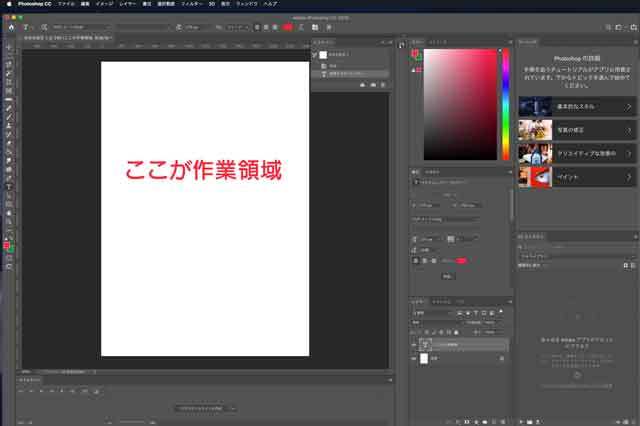Select the Pen tool above the Type tool
Image resolution: width=640 pixels, height=426 pixels.
coord(9,178)
